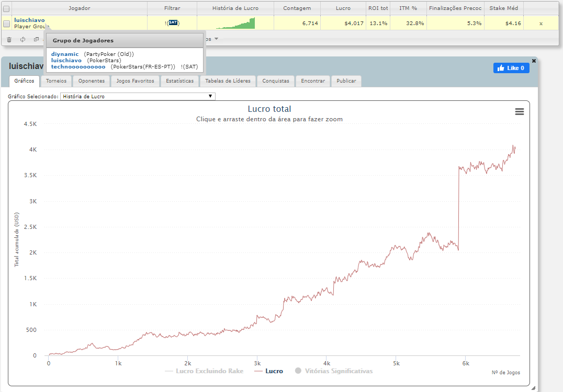Click the Facebook Like thumbs-up button
The height and width of the screenshot is (392, 563).
point(511,68)
